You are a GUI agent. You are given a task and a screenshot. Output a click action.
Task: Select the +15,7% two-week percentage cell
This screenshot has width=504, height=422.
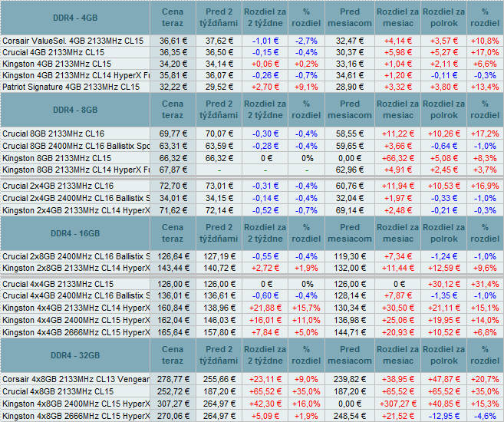click(306, 308)
